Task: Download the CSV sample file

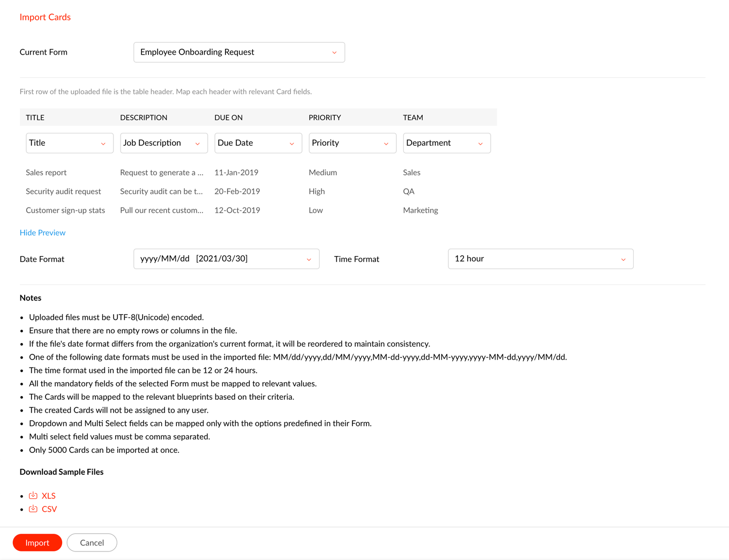Action: [x=49, y=509]
